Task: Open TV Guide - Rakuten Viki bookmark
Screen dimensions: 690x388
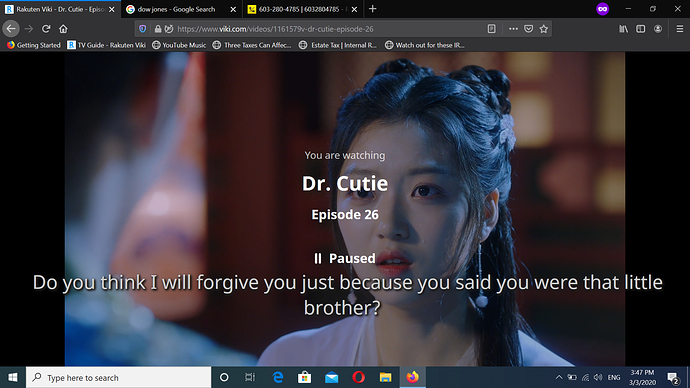Action: pos(106,45)
